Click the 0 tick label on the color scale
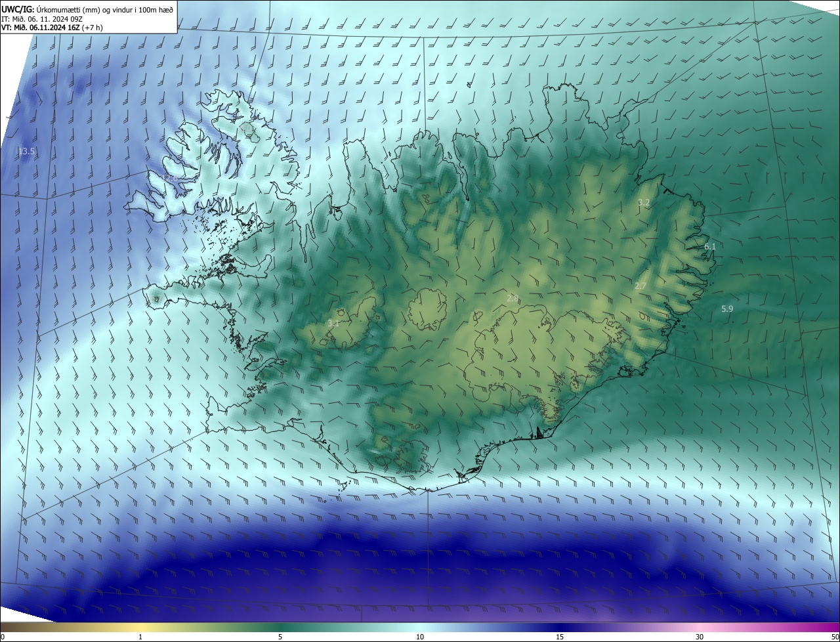 coord(3,637)
